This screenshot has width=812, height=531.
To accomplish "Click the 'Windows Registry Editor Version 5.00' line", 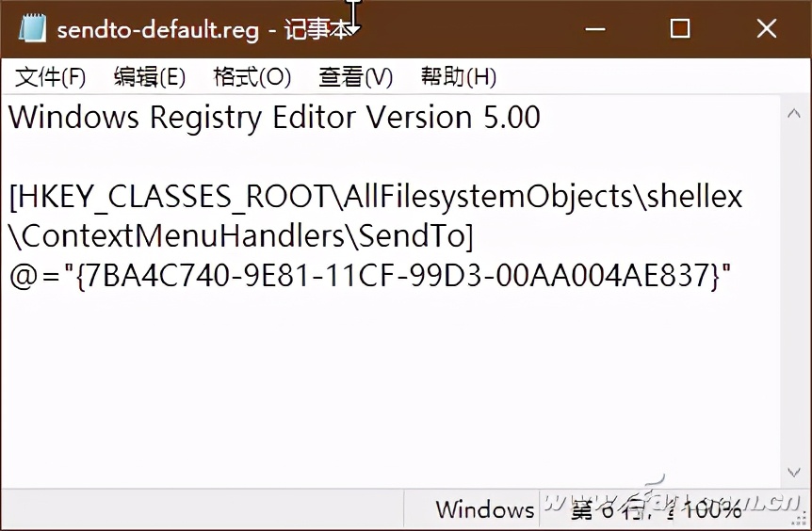I will [274, 118].
